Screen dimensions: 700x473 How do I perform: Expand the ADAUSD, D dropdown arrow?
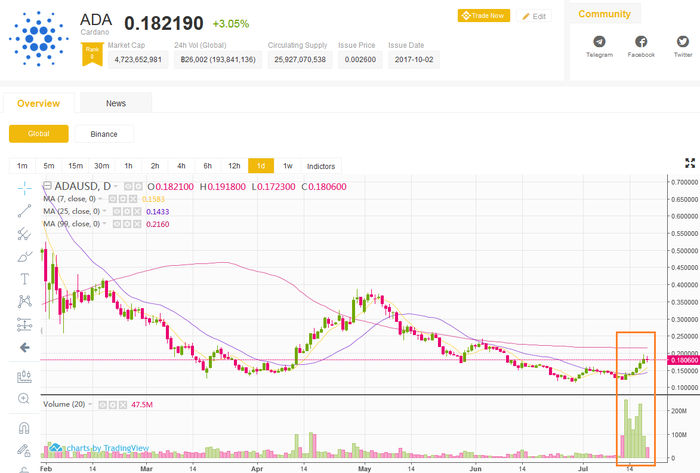pyautogui.click(x=116, y=187)
